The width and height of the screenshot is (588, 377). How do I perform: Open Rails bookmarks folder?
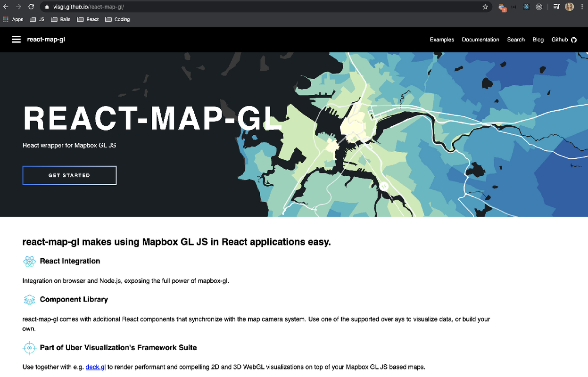coord(61,19)
